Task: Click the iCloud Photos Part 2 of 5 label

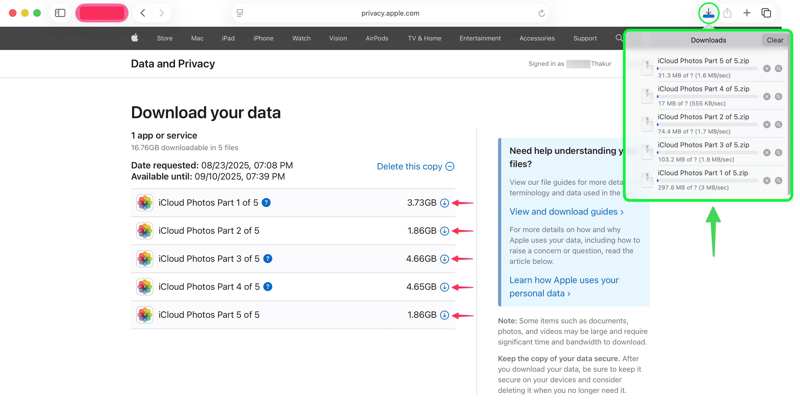Action: click(209, 231)
